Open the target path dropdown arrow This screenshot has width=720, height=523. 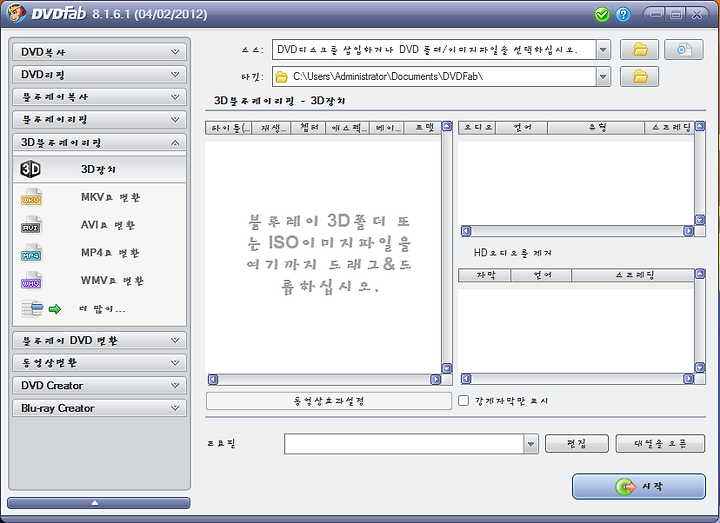(603, 77)
